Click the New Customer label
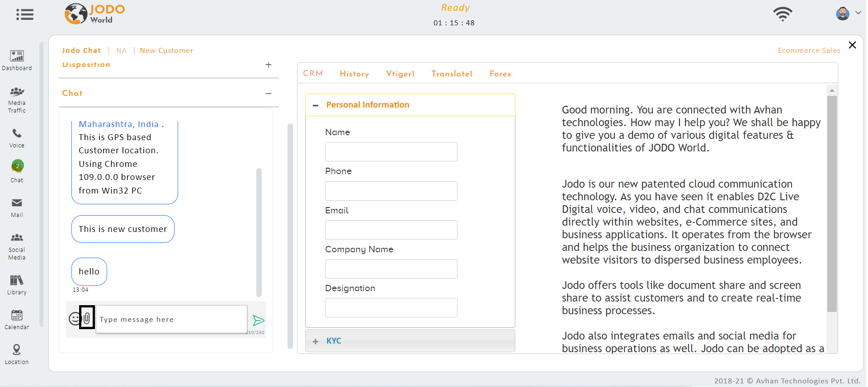 [166, 51]
